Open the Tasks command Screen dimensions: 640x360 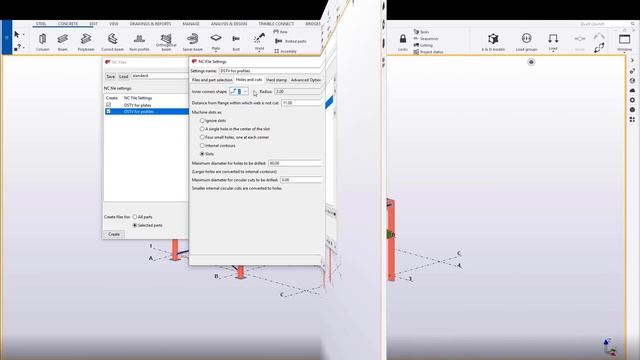click(421, 32)
